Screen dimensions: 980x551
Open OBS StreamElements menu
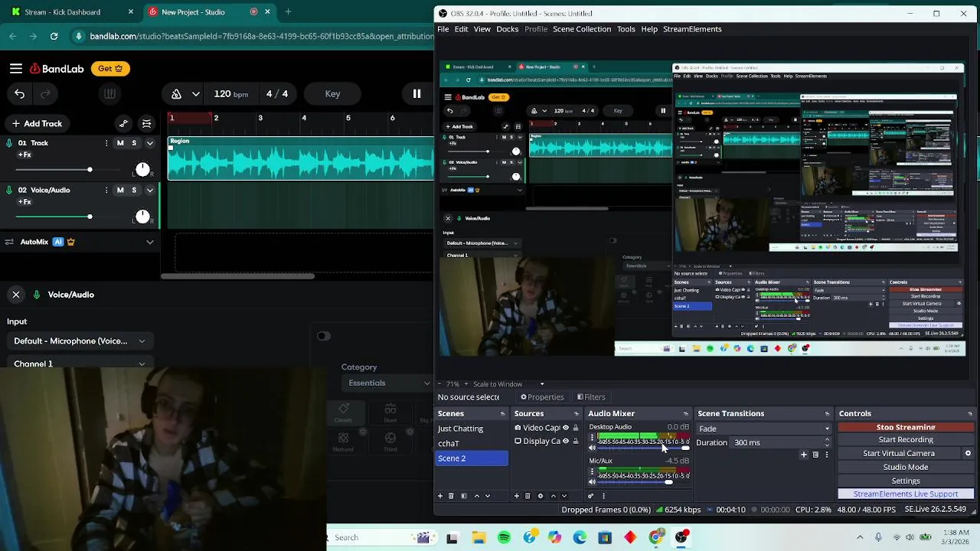coord(692,29)
